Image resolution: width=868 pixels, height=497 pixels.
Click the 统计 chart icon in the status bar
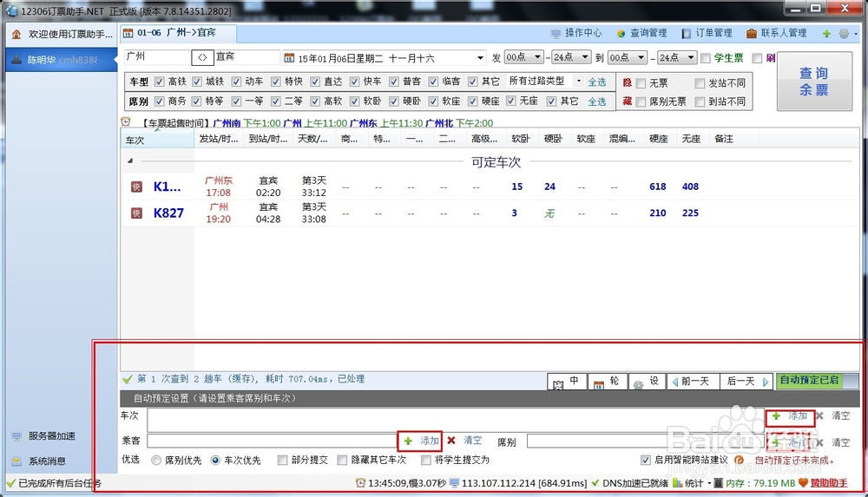click(x=678, y=483)
